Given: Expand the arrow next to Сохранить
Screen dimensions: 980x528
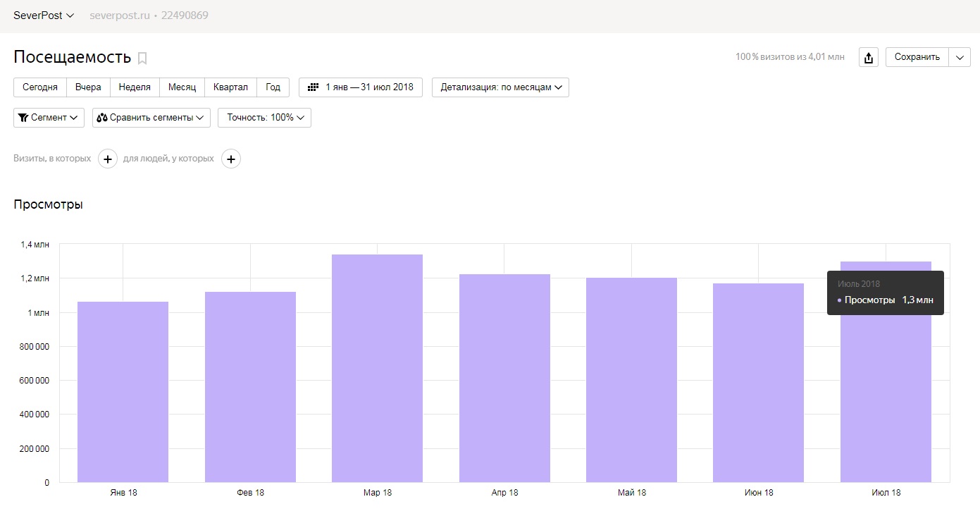Looking at the screenshot, I should [960, 58].
